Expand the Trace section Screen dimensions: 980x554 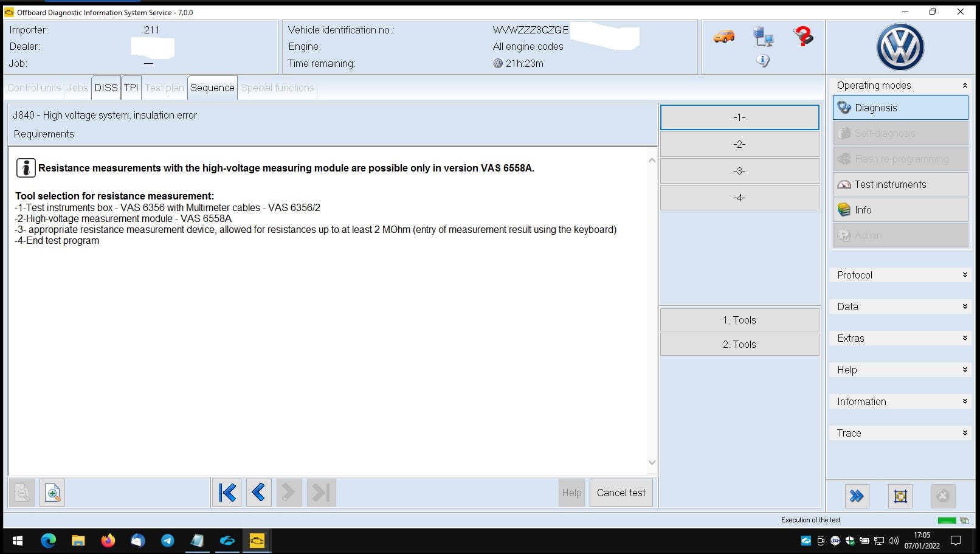click(x=900, y=433)
